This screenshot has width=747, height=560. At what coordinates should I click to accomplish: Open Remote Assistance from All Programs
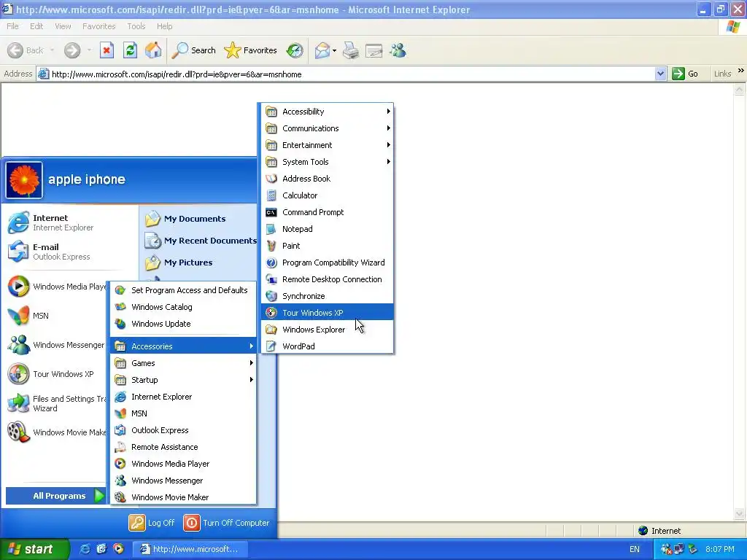183,447
